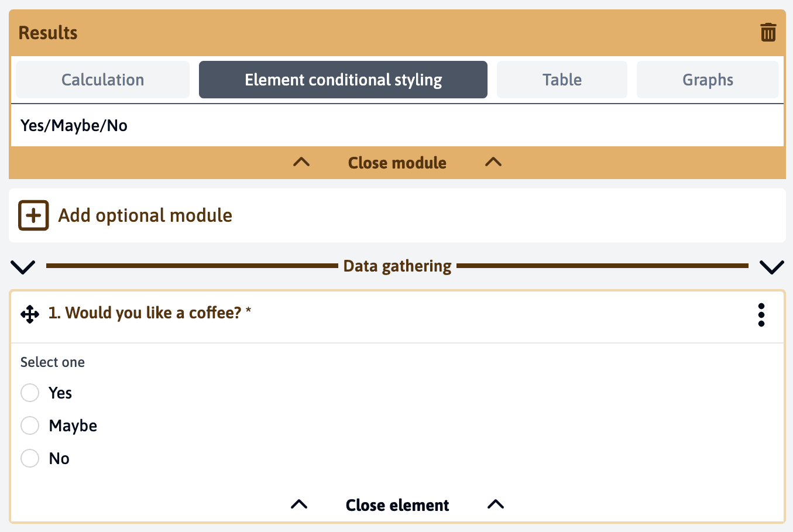The width and height of the screenshot is (793, 532).
Task: Delete the Results module using trash icon
Action: [x=768, y=33]
